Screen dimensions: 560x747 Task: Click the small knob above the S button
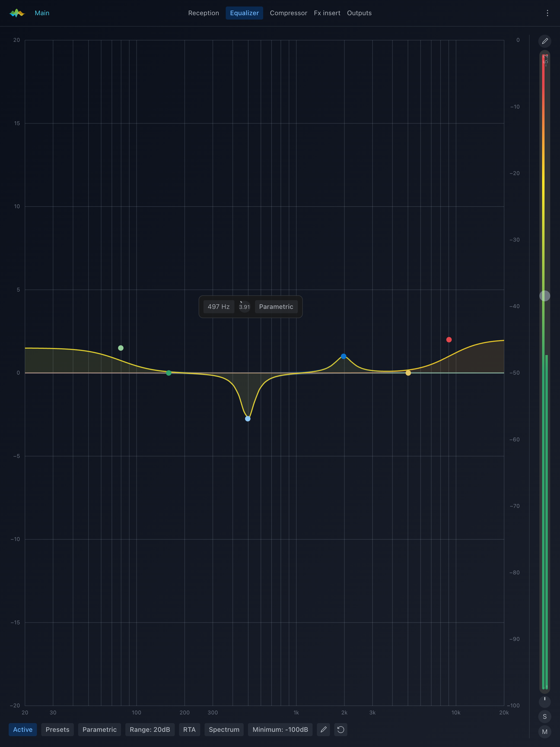point(545,702)
